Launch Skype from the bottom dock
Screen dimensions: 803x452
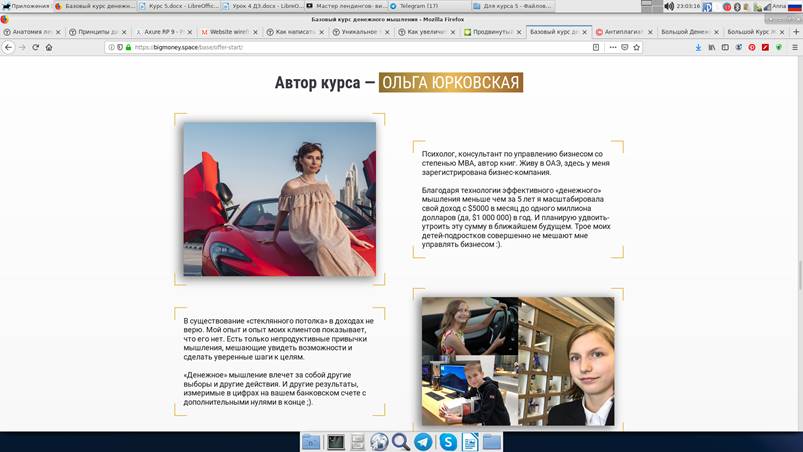tap(447, 441)
